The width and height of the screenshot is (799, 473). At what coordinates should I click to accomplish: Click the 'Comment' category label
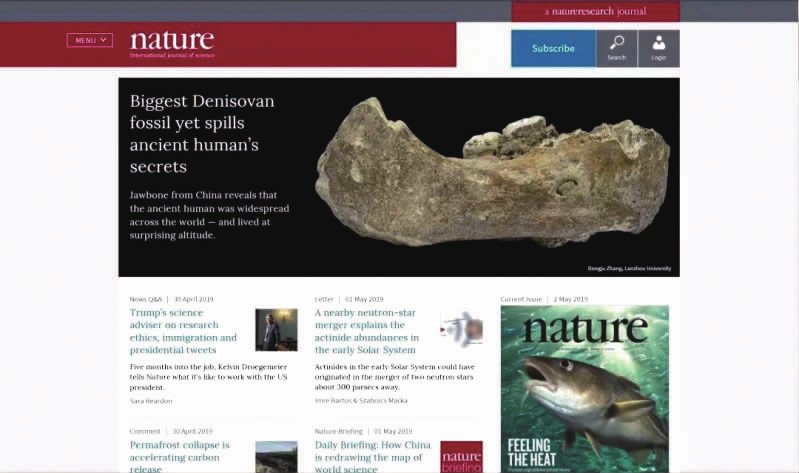tap(145, 431)
